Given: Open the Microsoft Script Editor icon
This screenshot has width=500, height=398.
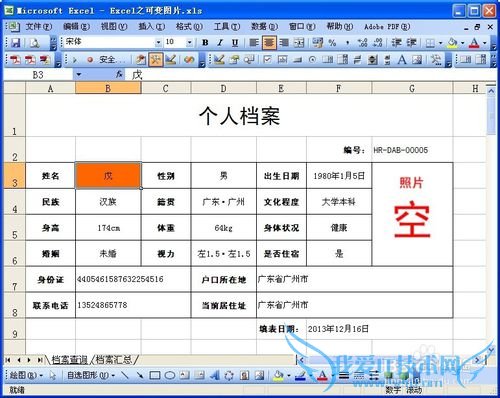Looking at the screenshot, I should pyautogui.click(x=189, y=60).
